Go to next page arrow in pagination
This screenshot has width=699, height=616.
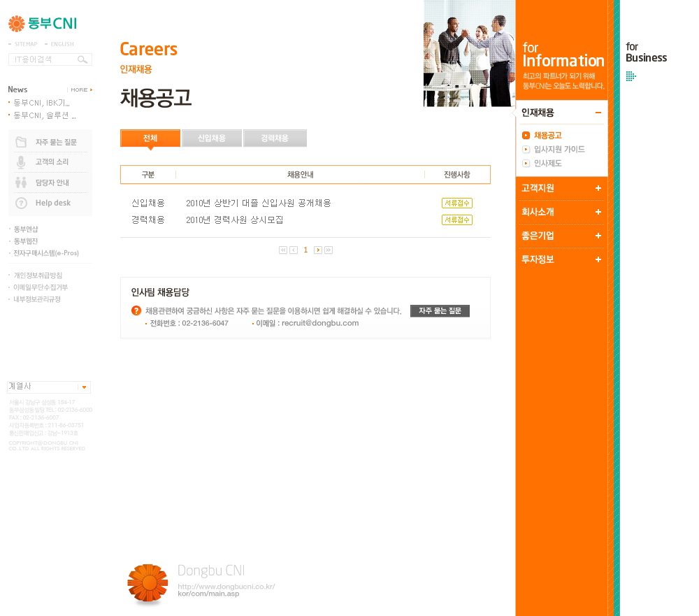[318, 250]
